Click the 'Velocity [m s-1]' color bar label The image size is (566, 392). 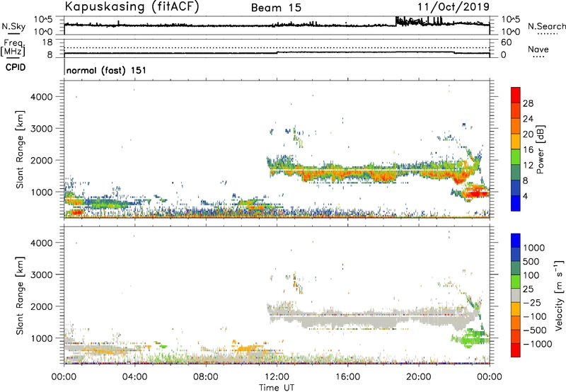[x=559, y=295]
